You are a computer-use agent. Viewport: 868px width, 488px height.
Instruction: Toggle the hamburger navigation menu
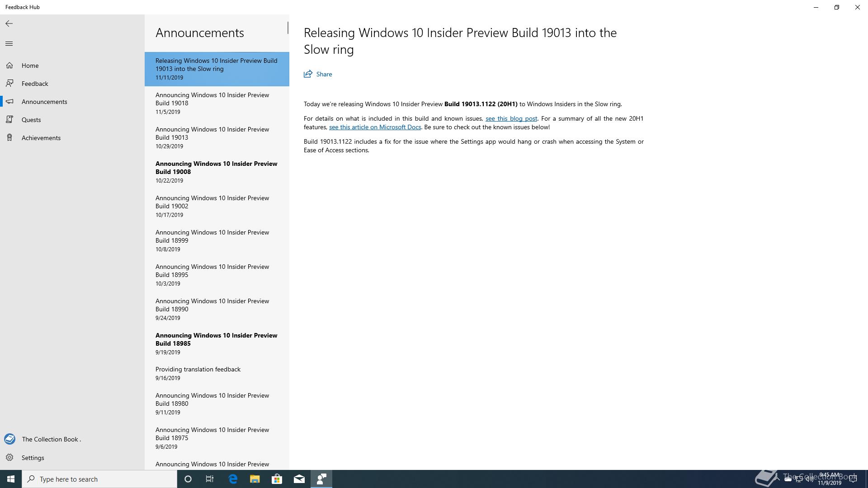click(9, 43)
